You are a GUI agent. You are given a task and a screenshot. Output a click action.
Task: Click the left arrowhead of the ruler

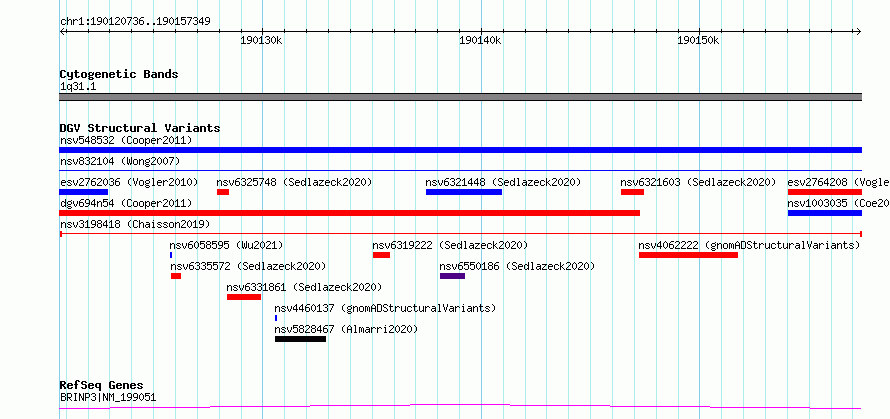(x=62, y=32)
